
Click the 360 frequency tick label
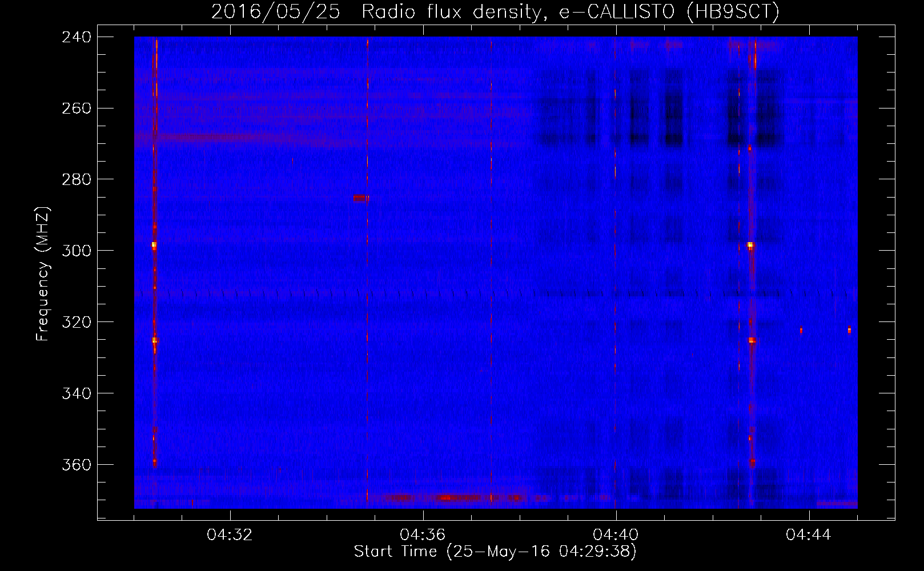tap(77, 465)
